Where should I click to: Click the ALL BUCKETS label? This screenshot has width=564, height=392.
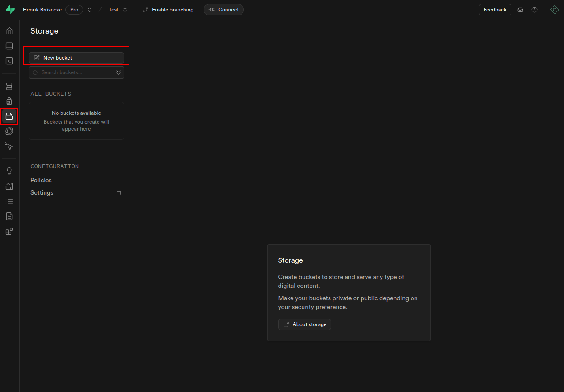tap(51, 94)
